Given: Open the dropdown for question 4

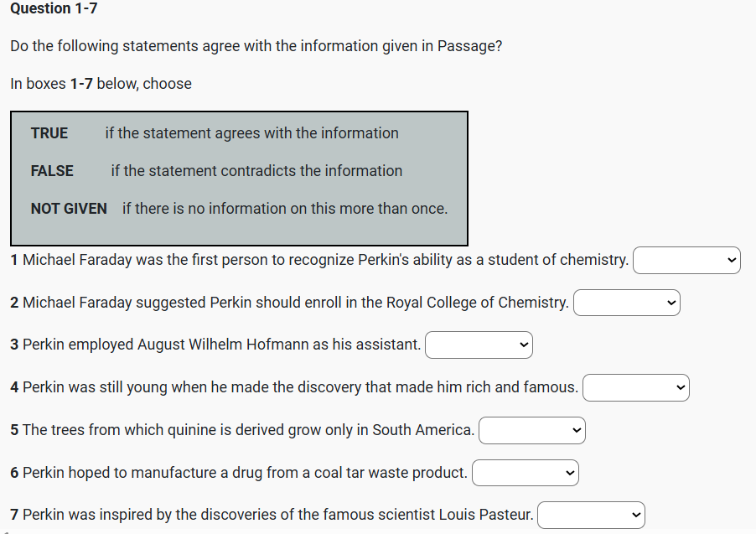Looking at the screenshot, I should [x=635, y=388].
